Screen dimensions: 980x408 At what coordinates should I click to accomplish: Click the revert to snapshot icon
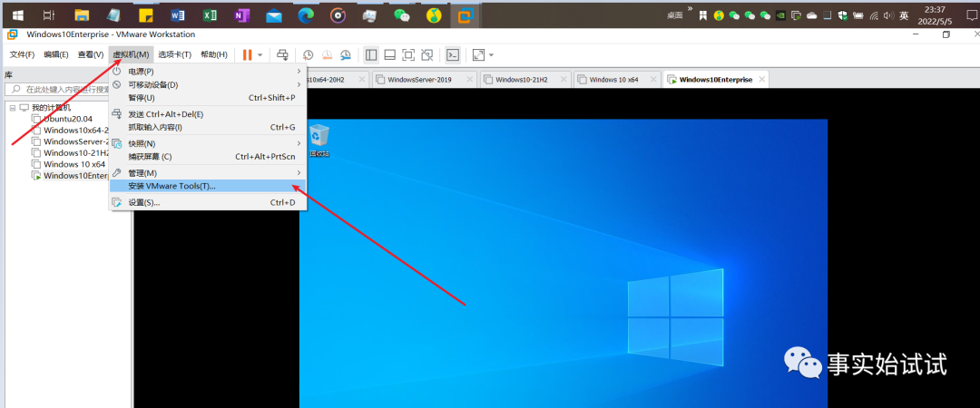pos(327,55)
